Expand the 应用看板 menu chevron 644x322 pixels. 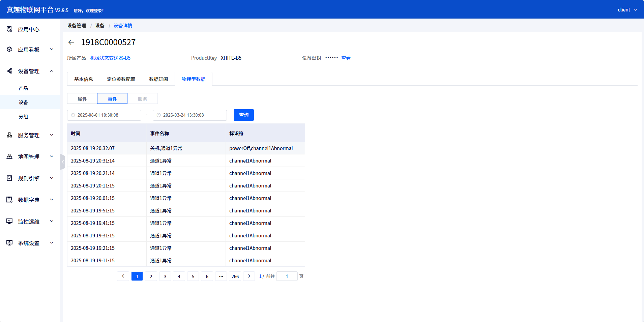[52, 49]
